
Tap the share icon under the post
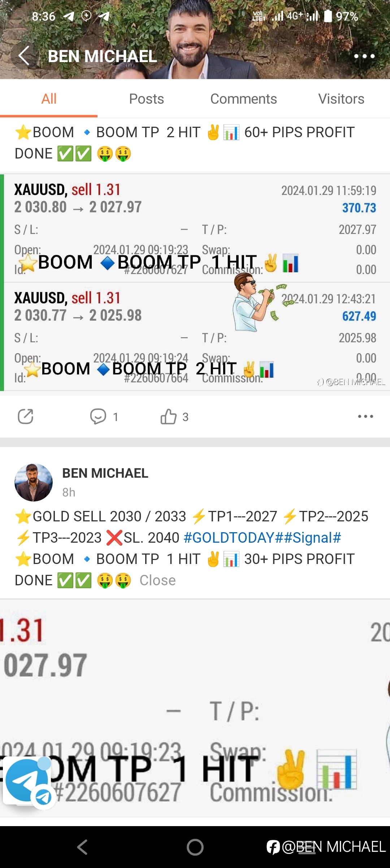[26, 417]
